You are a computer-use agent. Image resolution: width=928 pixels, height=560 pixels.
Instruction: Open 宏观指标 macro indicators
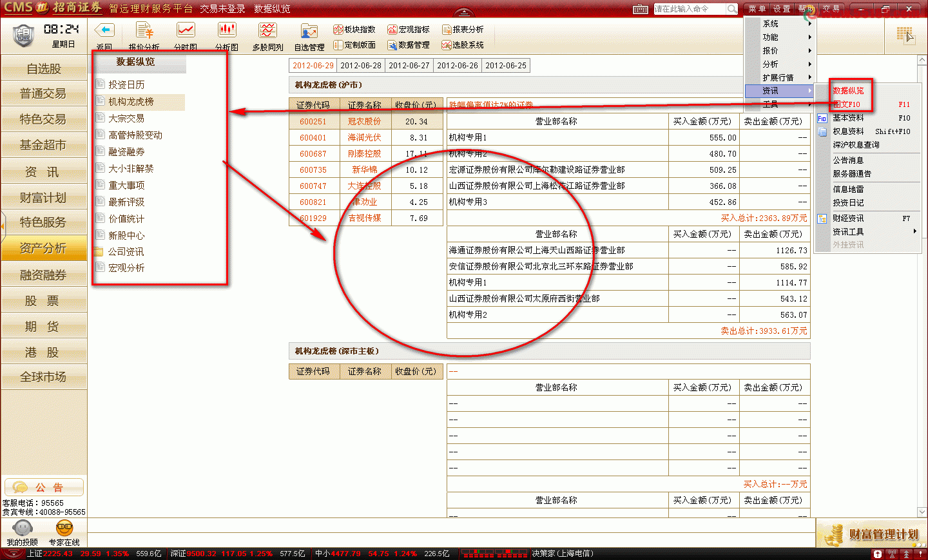[x=409, y=29]
